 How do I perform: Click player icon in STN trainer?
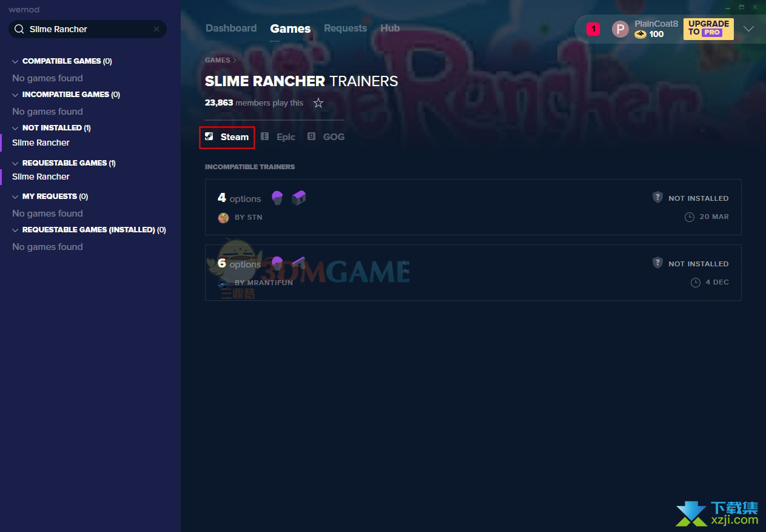277,198
